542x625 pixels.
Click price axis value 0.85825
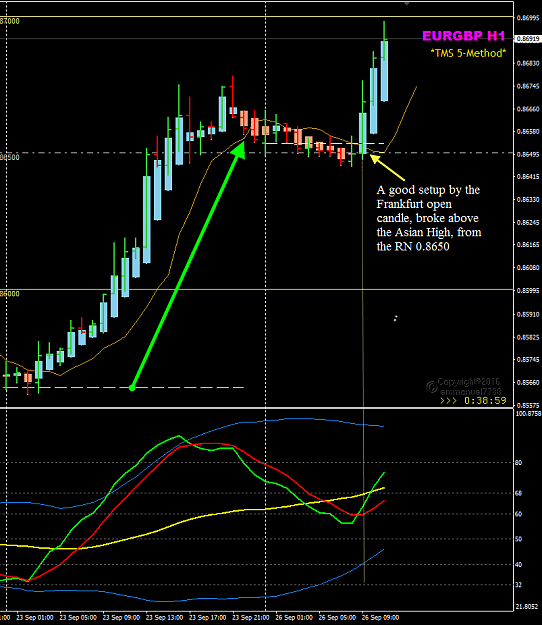coord(528,337)
